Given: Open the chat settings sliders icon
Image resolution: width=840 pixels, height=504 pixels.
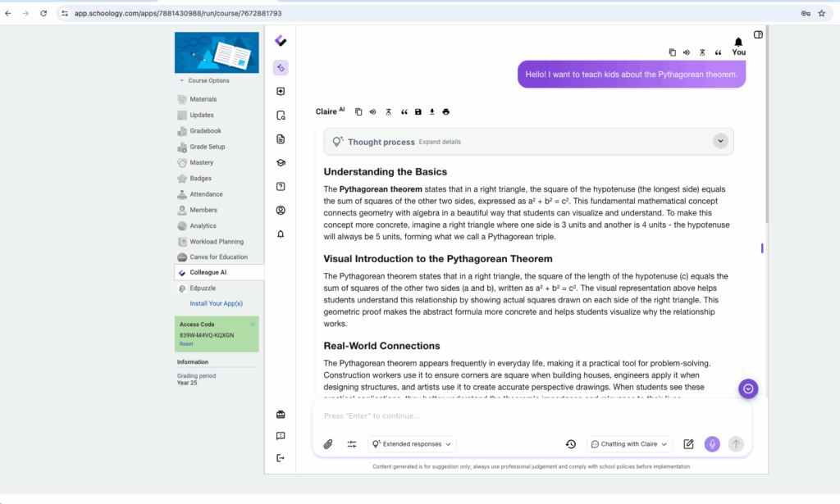Looking at the screenshot, I should coord(352,444).
